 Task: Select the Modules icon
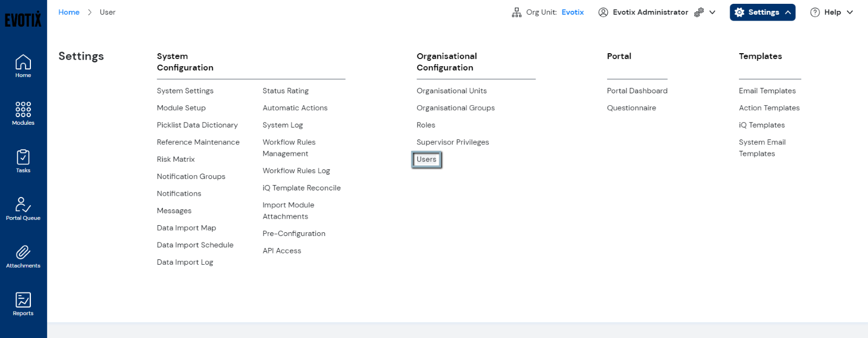click(22, 110)
